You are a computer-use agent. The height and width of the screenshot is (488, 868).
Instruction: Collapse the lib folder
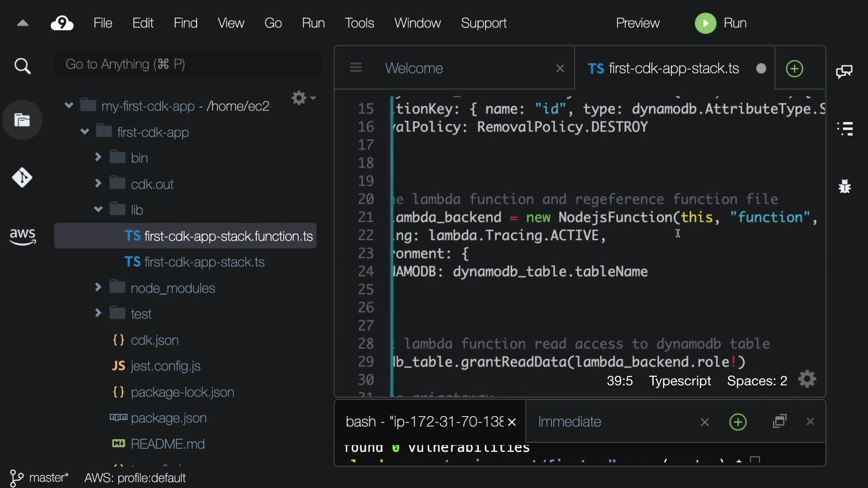pos(98,209)
